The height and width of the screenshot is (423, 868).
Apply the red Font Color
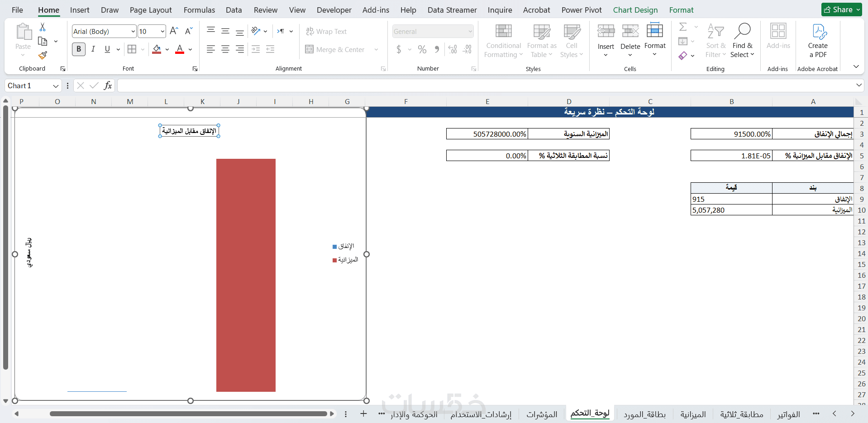tap(180, 49)
